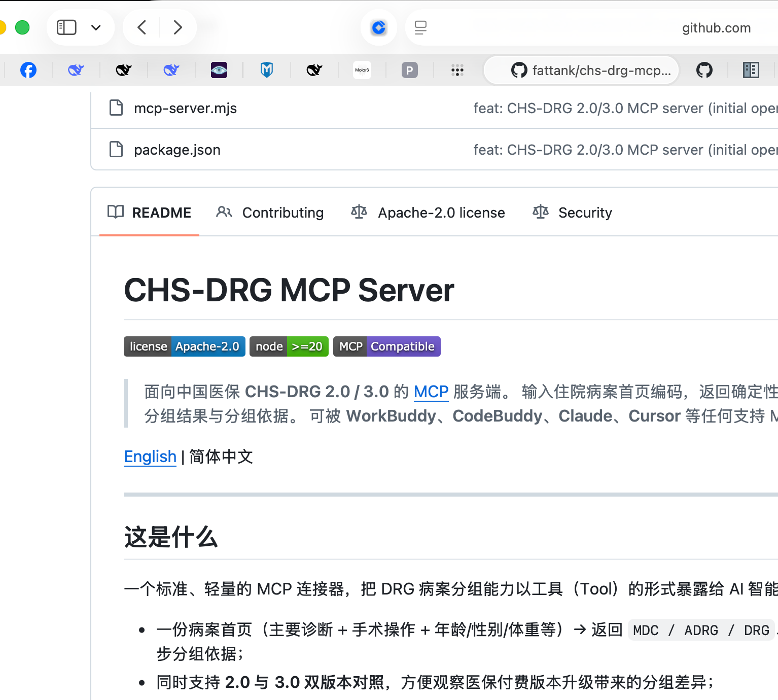The width and height of the screenshot is (778, 700).
Task: Click the file icon beside package.json
Action: click(x=116, y=149)
